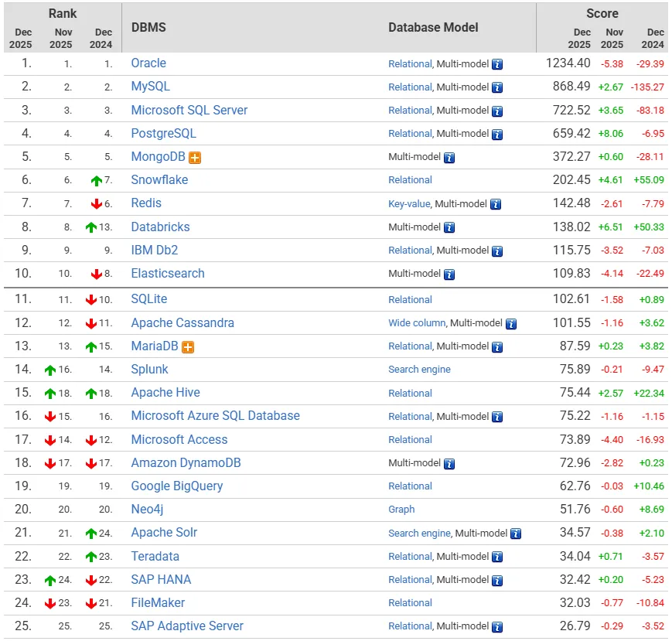Image resolution: width=672 pixels, height=641 pixels.
Task: Click the info icon in Apache Solr row
Action: [516, 534]
